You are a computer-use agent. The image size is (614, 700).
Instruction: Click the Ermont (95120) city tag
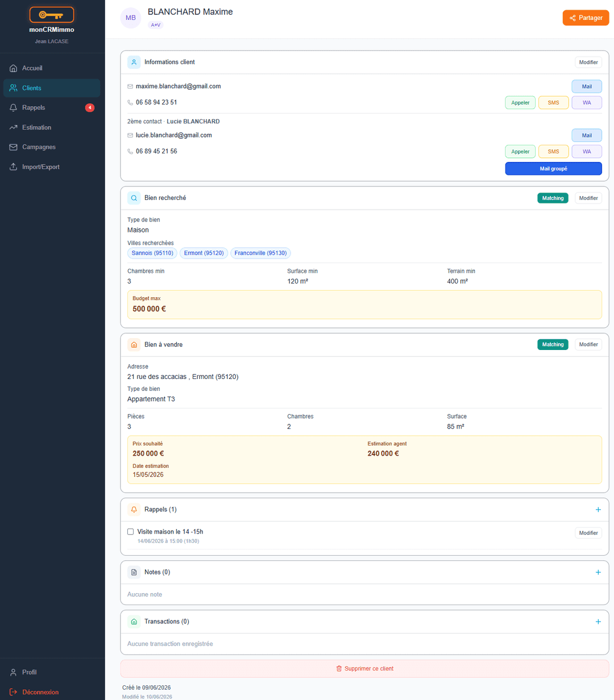[x=204, y=253]
